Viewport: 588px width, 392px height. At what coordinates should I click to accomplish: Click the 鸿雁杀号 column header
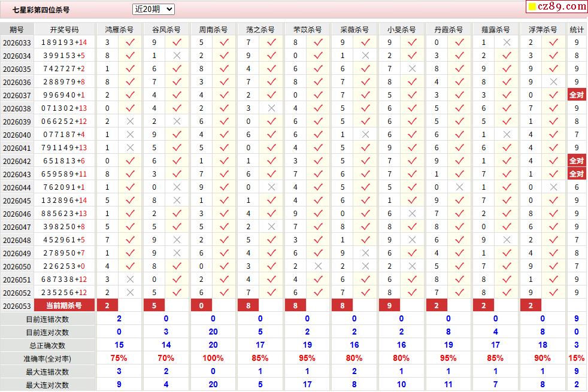(119, 29)
